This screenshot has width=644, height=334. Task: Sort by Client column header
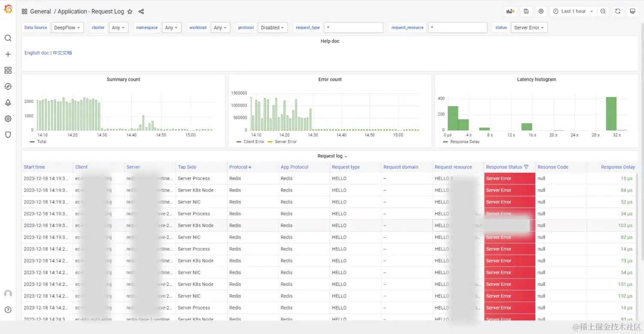(x=81, y=167)
